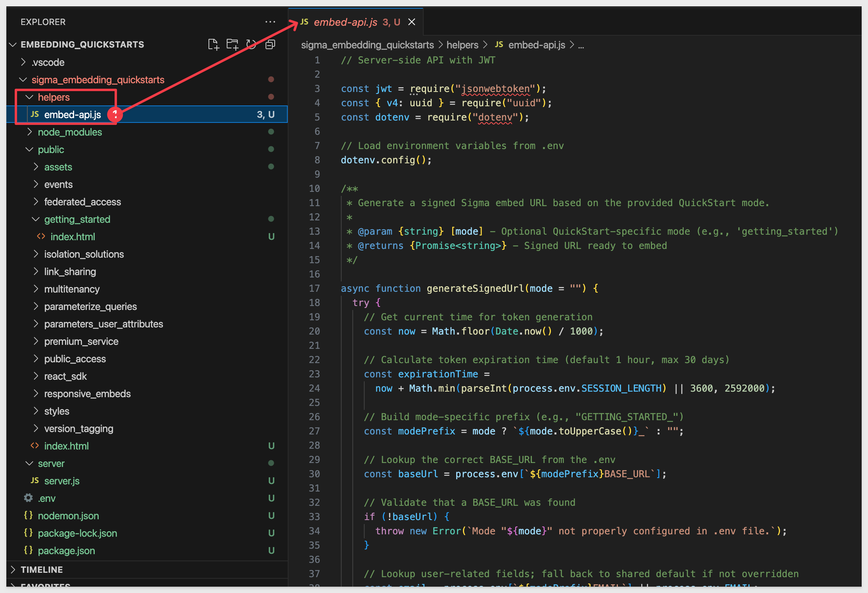The width and height of the screenshot is (868, 593).
Task: Expand the parameterize_queries folder
Action: 36,306
